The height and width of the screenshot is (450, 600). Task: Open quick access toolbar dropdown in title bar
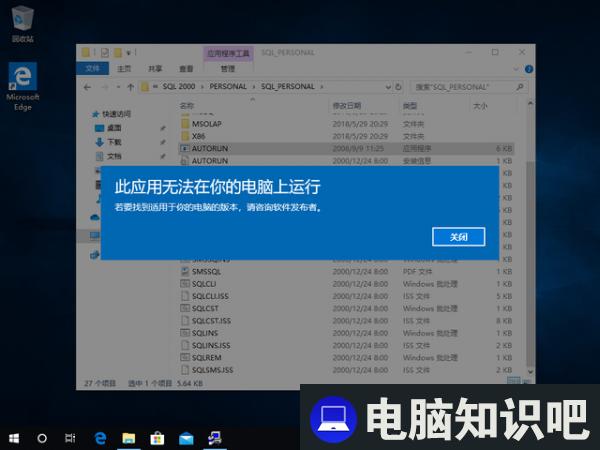pos(129,52)
